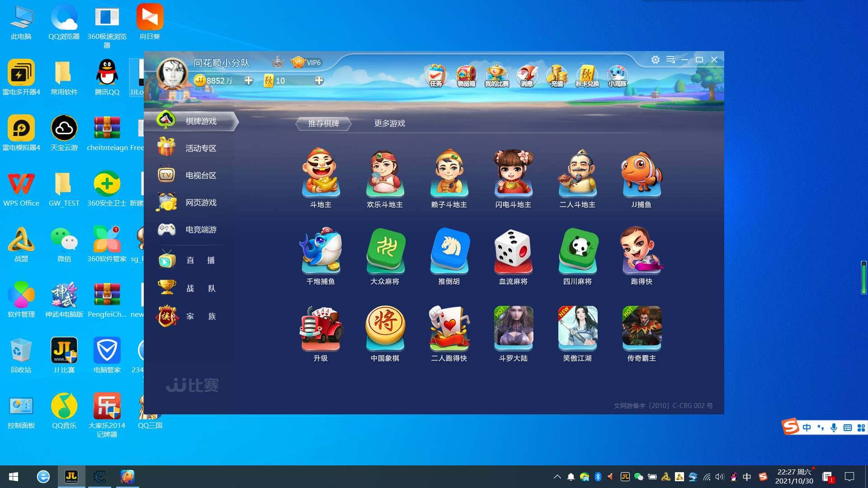Open the 秋卡兑换 card exchange
The width and height of the screenshot is (868, 488).
point(587,75)
